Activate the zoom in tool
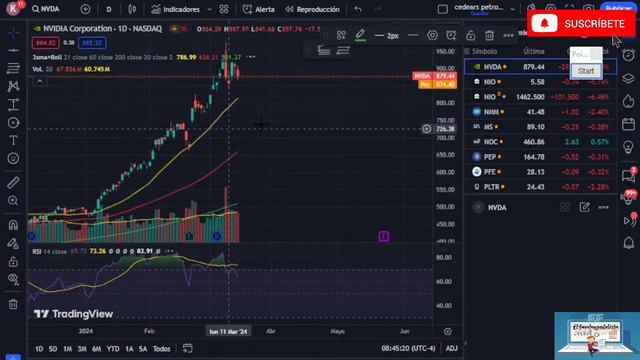Screen dimensions: 640x360 pyautogui.click(x=13, y=200)
